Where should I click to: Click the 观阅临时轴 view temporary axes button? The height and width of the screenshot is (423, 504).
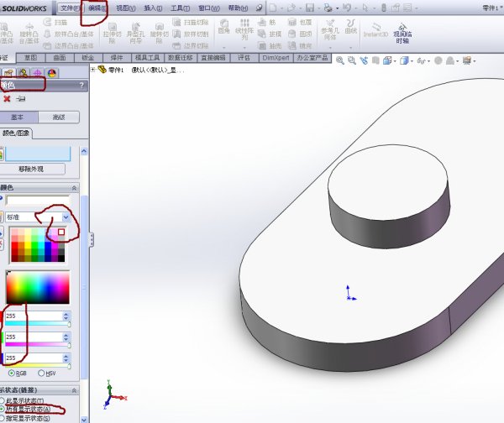tap(403, 32)
